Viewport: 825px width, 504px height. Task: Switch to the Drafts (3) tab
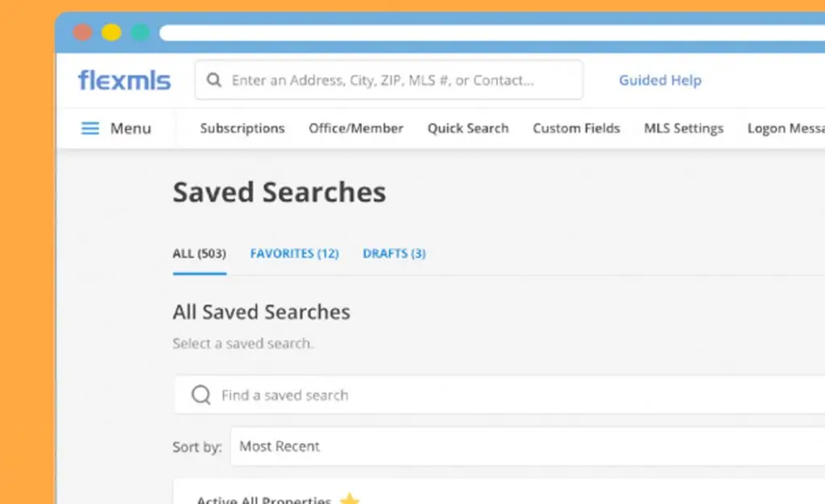pos(394,254)
